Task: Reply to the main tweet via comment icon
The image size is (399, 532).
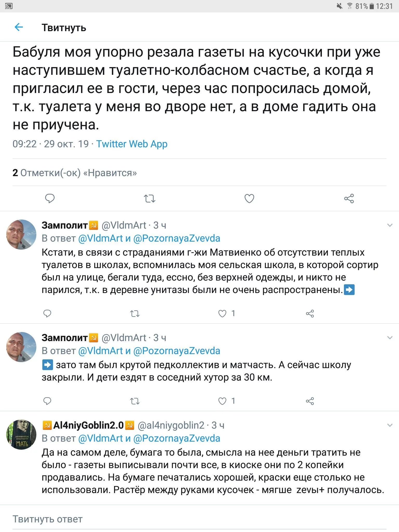Action: 50,199
